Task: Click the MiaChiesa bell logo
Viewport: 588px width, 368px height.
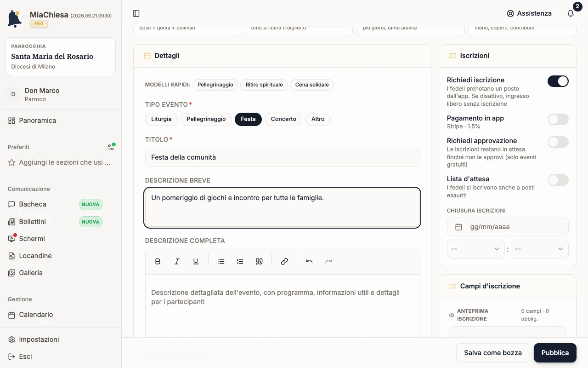Action: 15,19
